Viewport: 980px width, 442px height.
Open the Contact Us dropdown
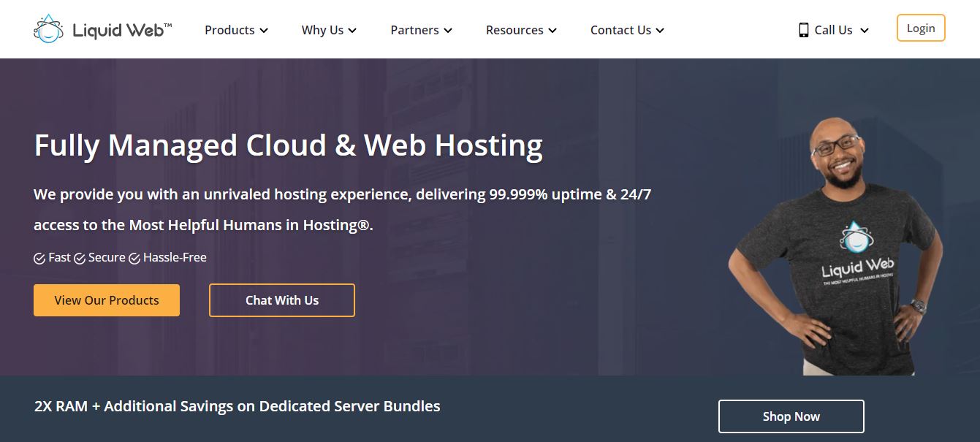tap(626, 30)
